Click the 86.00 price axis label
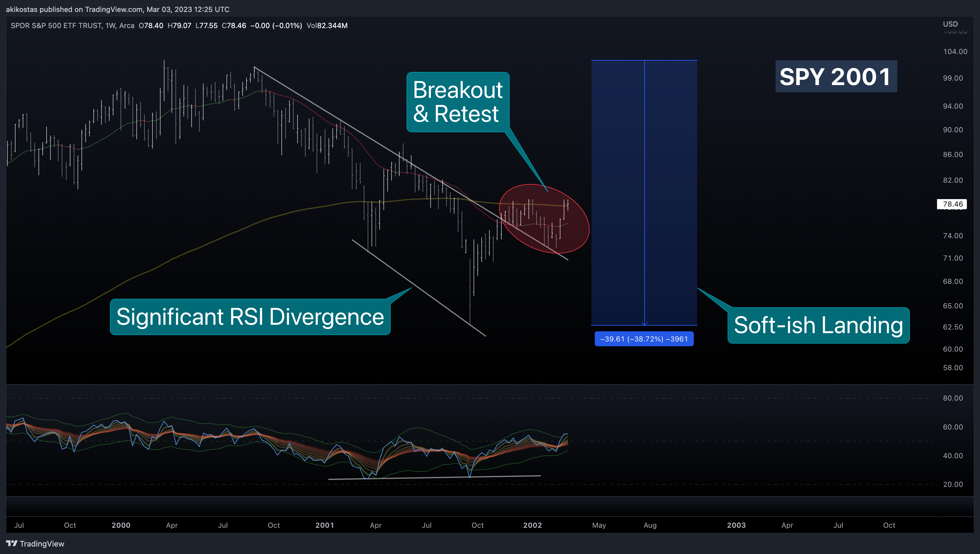 point(953,155)
